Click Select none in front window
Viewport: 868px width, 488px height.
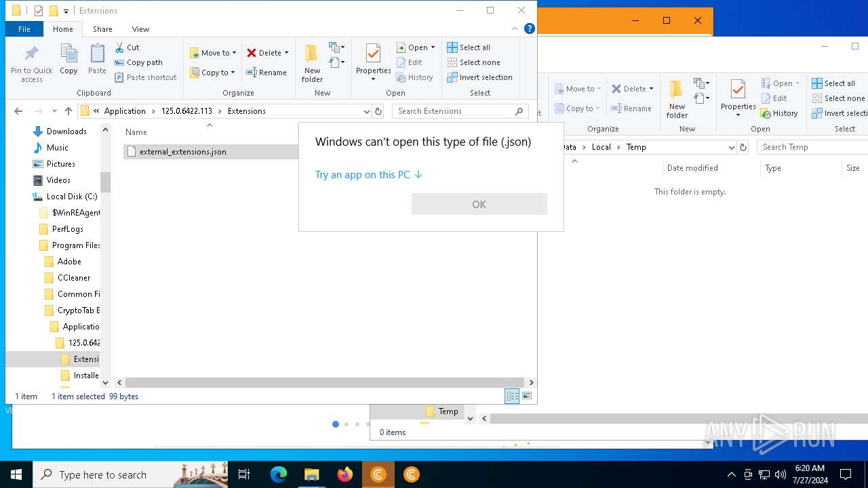coord(473,62)
